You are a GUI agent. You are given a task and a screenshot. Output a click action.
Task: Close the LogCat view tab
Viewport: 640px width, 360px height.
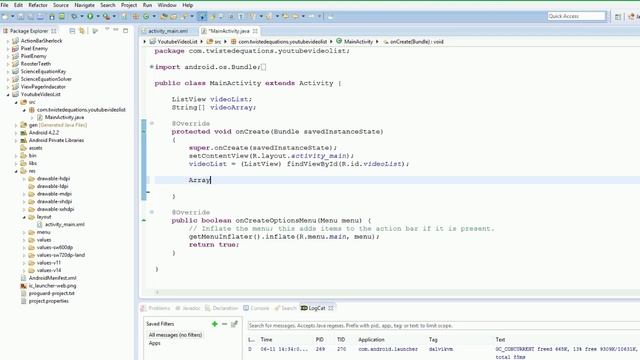331,308
